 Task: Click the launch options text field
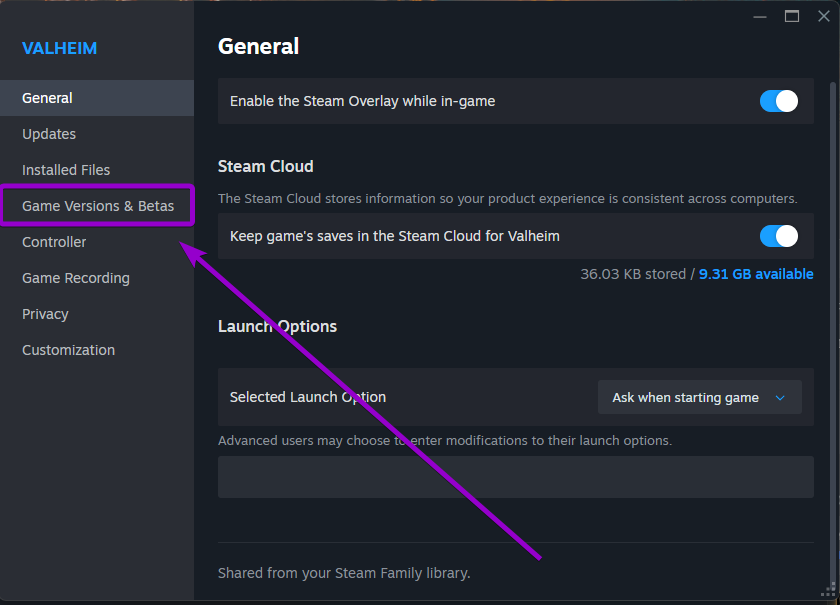(x=515, y=477)
